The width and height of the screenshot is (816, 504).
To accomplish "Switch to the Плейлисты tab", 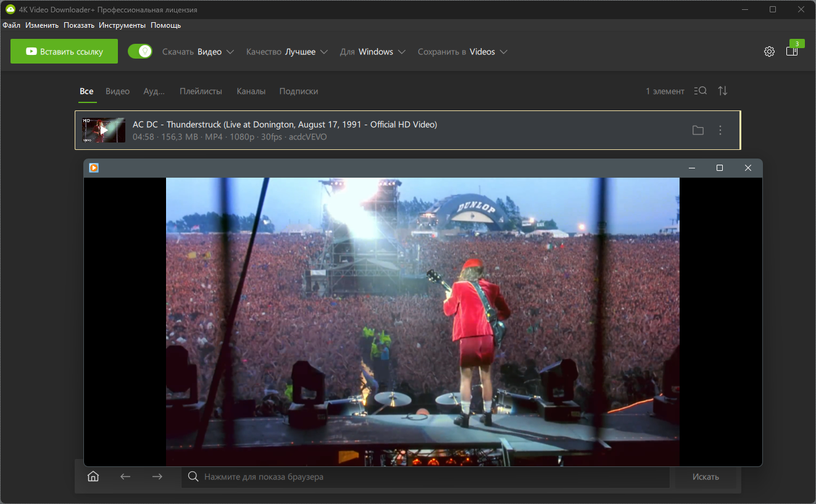I will 201,91.
